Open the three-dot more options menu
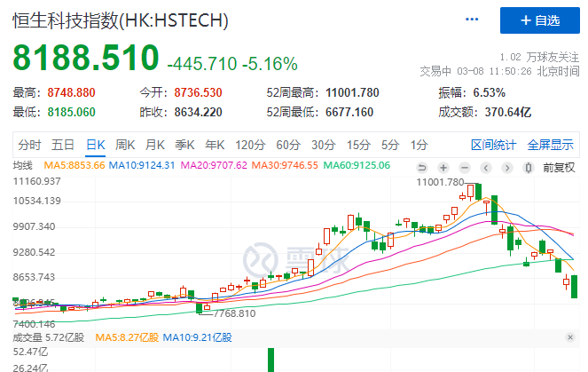588x372 pixels. (x=471, y=20)
